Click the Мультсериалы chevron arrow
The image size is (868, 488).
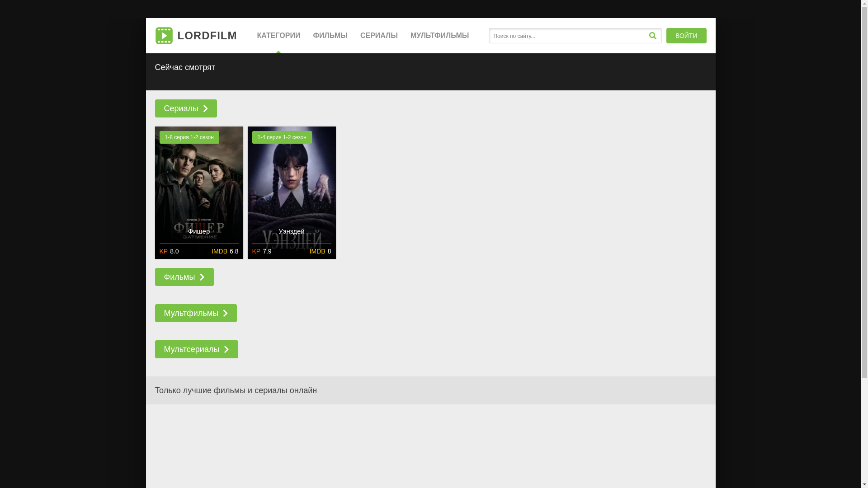tap(226, 349)
